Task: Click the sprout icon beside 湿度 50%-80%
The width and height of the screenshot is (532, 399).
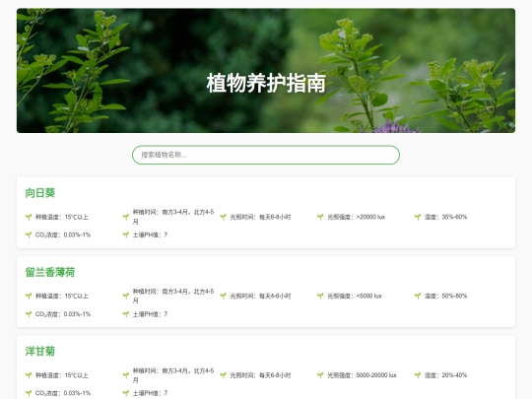Action: coord(418,297)
